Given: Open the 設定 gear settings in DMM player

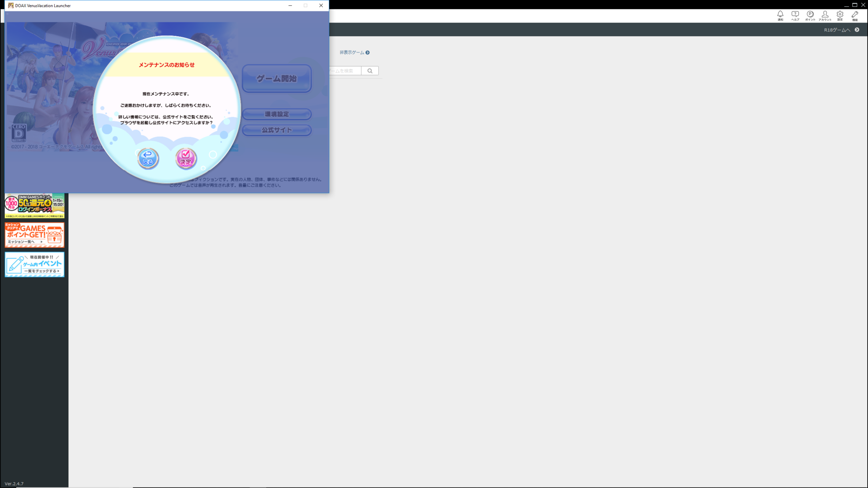Looking at the screenshot, I should click(x=840, y=16).
